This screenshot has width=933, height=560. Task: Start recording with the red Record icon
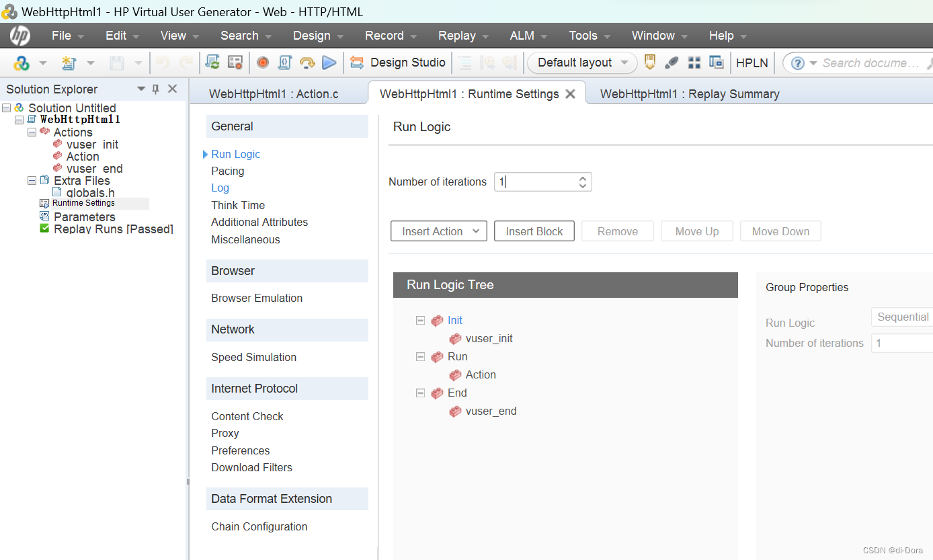pos(263,63)
